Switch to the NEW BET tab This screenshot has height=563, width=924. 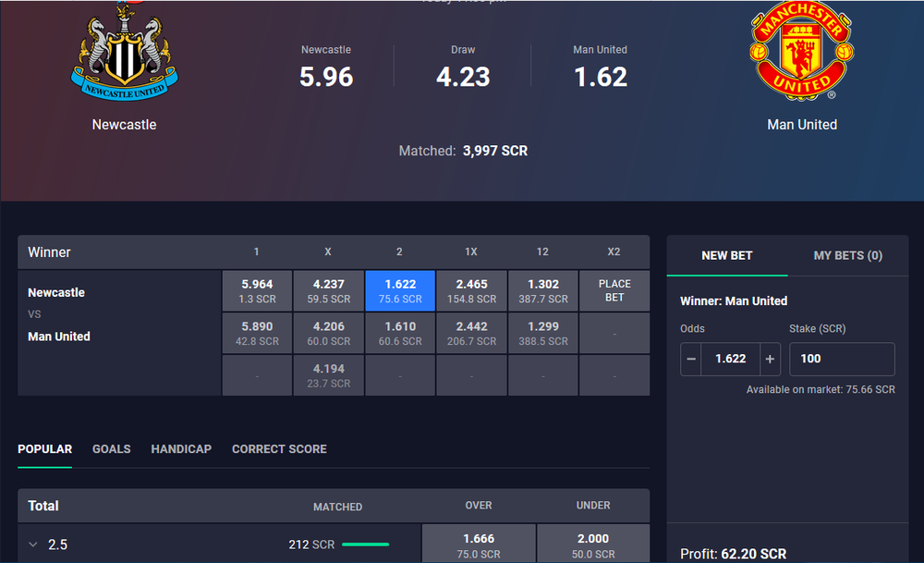[726, 256]
